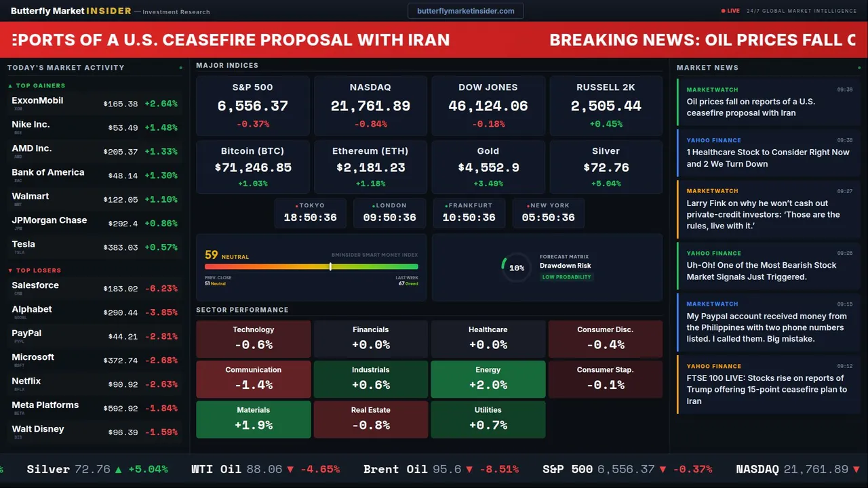Viewport: 868px width, 488px height.
Task: Open the Bank of America row
Action: [94, 176]
